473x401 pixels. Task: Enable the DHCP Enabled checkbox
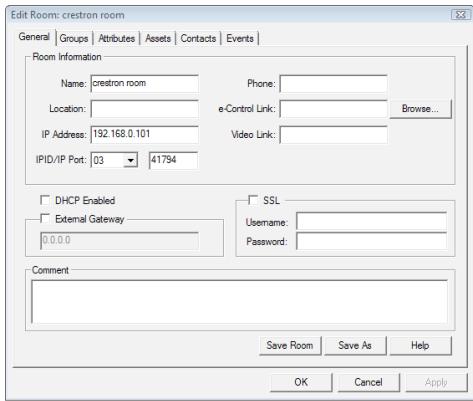(45, 200)
